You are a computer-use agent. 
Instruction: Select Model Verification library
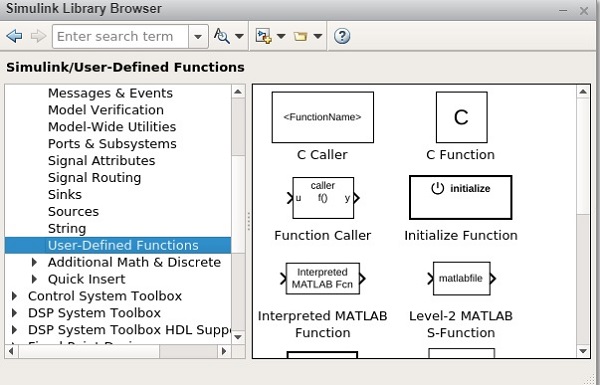(x=106, y=110)
